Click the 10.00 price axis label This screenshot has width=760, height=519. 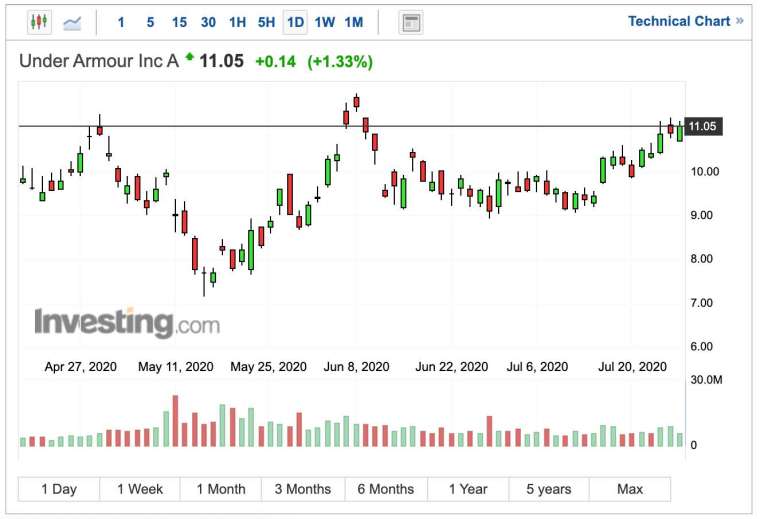tap(705, 172)
